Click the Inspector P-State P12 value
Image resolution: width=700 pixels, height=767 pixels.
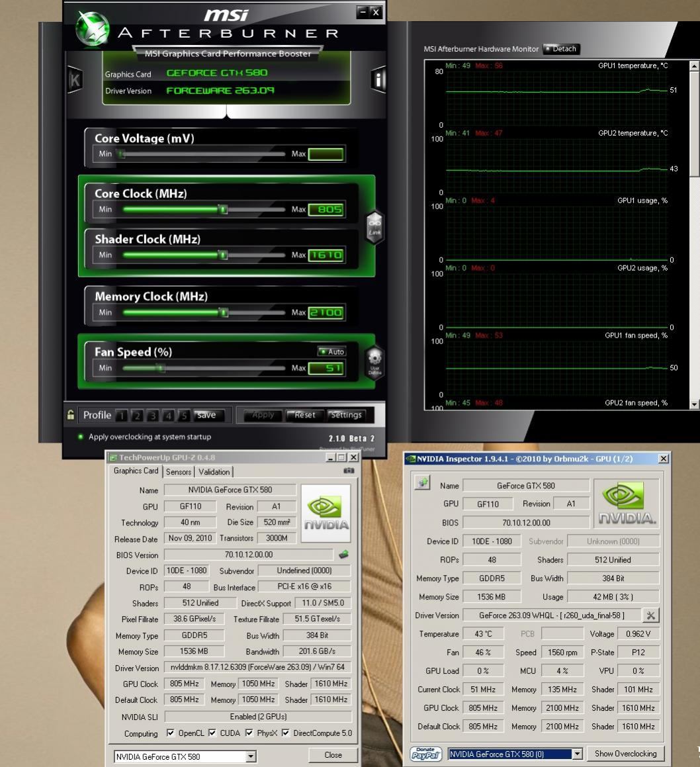[x=638, y=653]
